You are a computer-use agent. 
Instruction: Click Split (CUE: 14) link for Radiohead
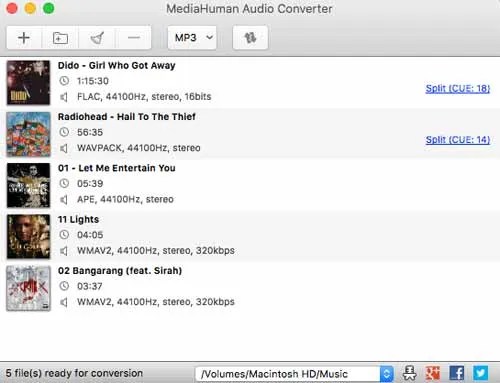458,140
